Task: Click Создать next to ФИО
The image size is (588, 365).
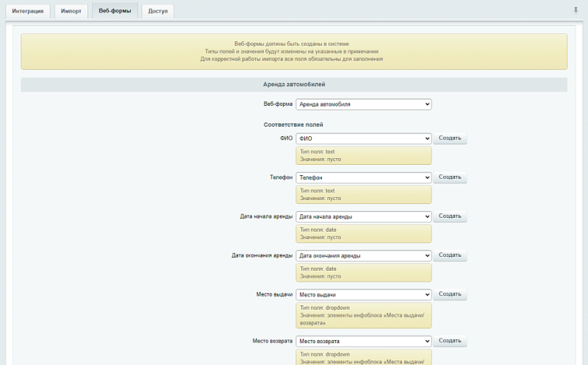Action: click(x=450, y=138)
